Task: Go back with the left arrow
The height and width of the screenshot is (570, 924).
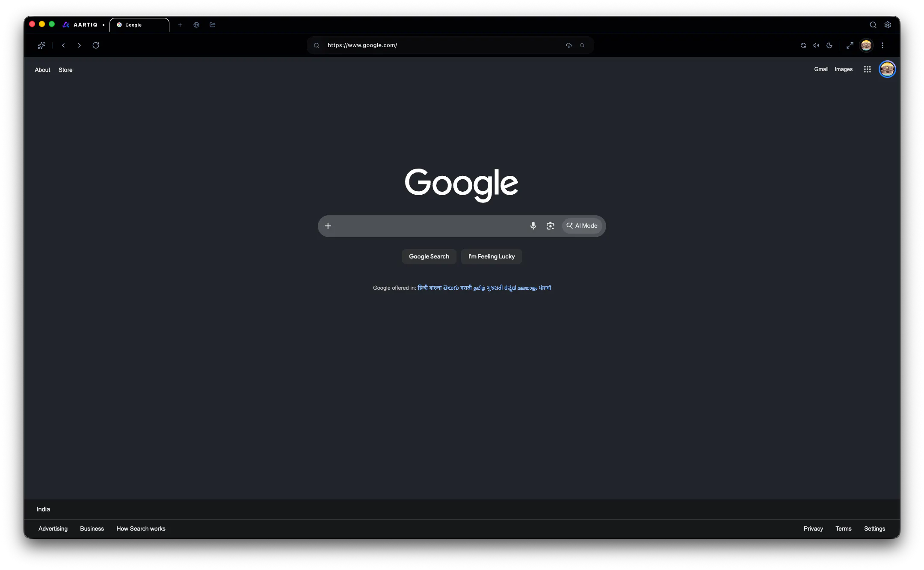Action: click(63, 45)
